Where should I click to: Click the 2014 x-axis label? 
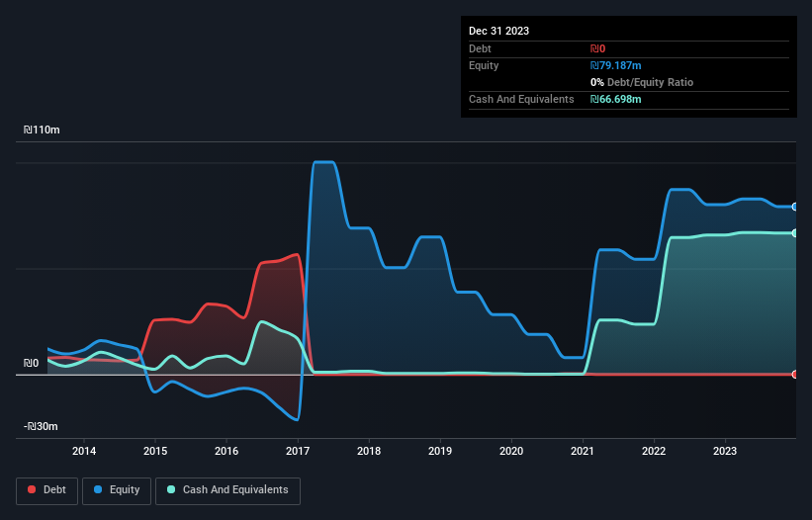84,451
